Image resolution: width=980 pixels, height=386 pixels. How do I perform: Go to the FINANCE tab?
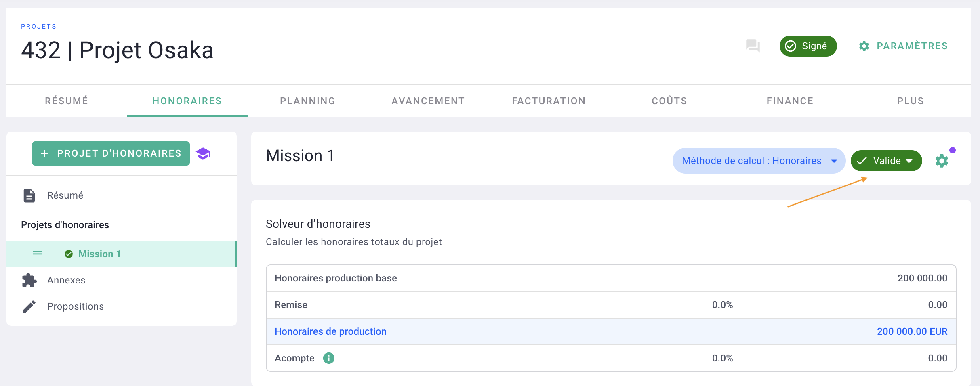click(790, 101)
